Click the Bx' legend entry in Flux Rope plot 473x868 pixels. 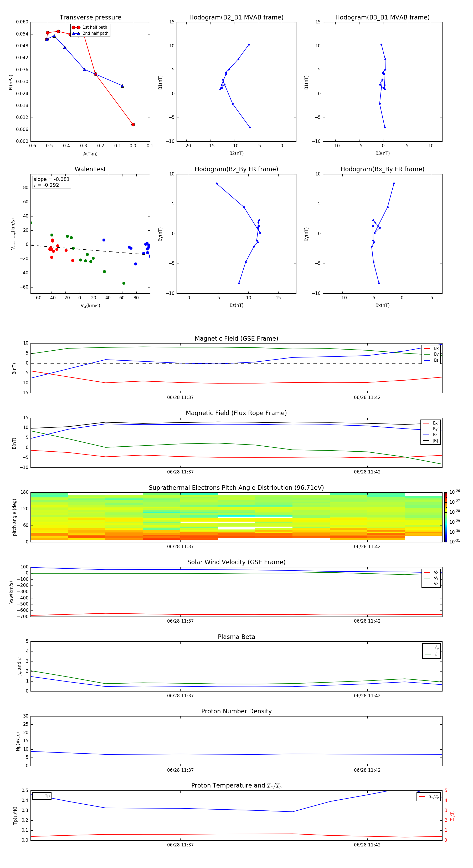(431, 423)
